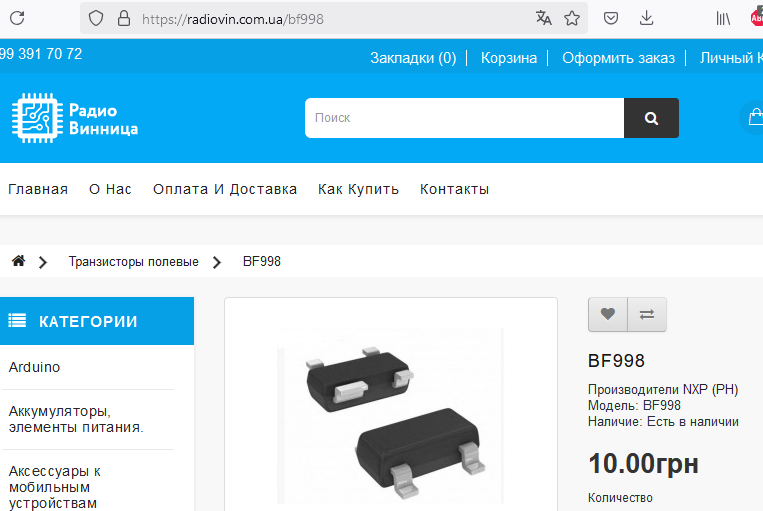The image size is (763, 511).
Task: Click the Транзисторы полевые breadcrumb
Action: click(133, 261)
